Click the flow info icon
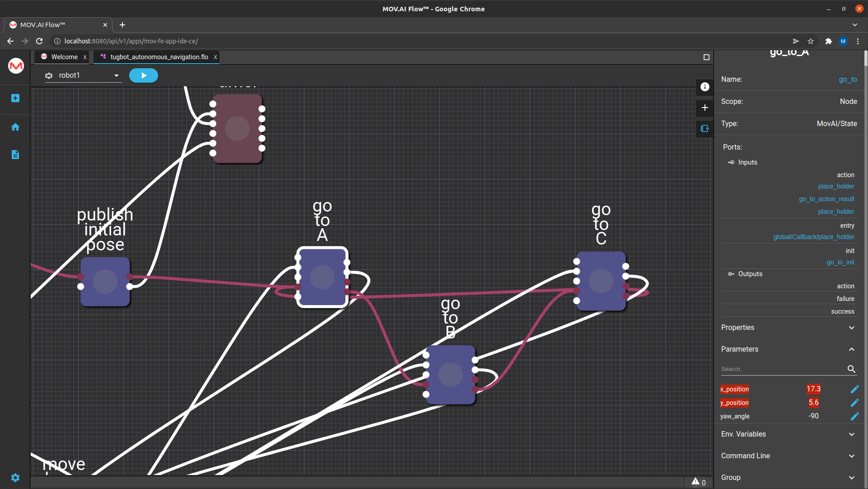The width and height of the screenshot is (868, 489). pyautogui.click(x=705, y=87)
